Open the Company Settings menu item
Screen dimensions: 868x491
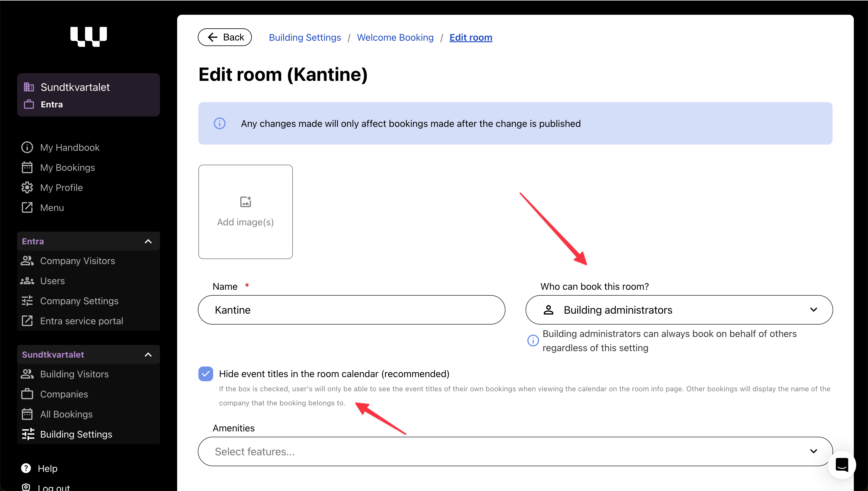[79, 301]
